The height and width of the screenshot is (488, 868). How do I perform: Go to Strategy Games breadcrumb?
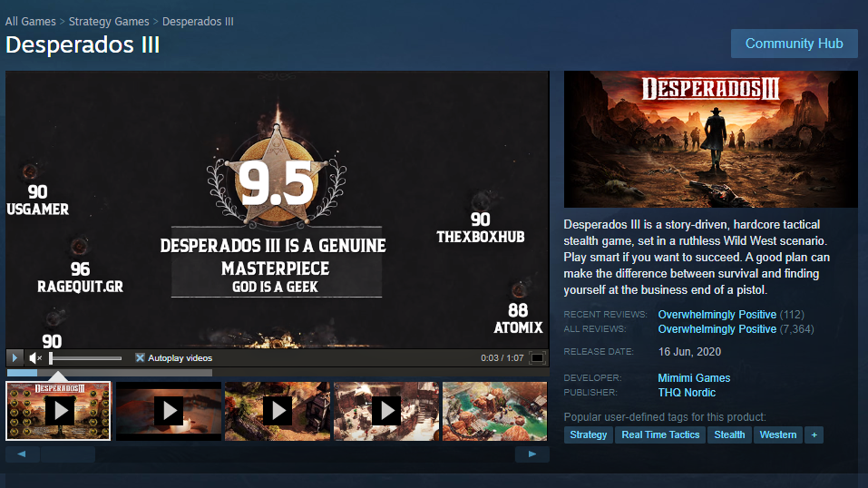coord(109,22)
